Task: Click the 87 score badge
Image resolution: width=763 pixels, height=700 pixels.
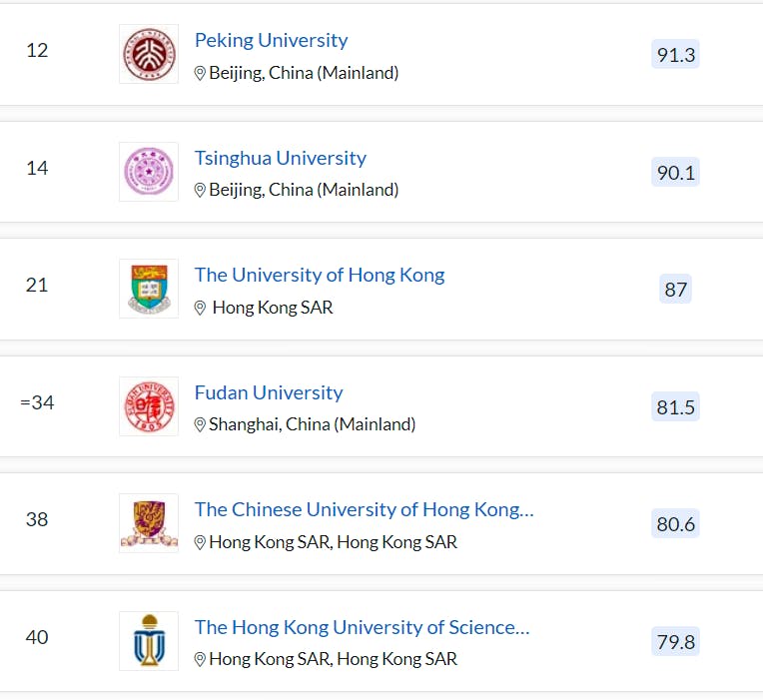Action: tap(675, 290)
